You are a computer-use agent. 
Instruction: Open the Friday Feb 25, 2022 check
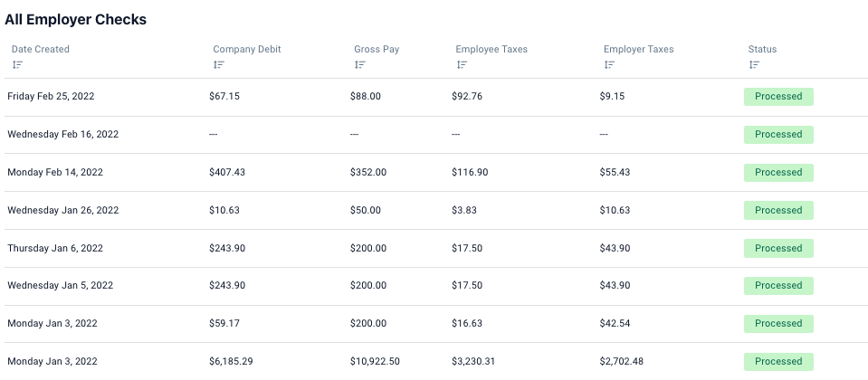pos(436,97)
